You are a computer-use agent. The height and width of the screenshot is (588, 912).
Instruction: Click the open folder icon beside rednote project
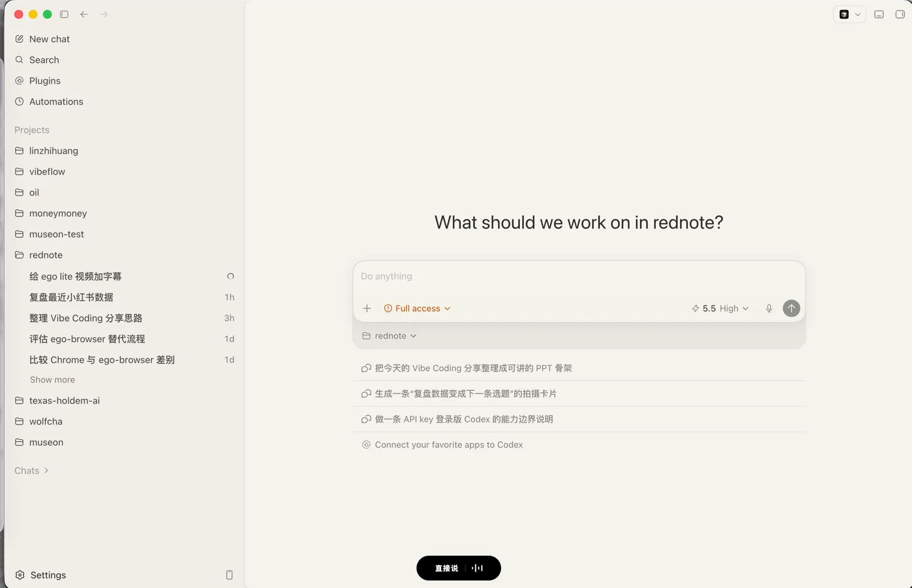coord(19,255)
